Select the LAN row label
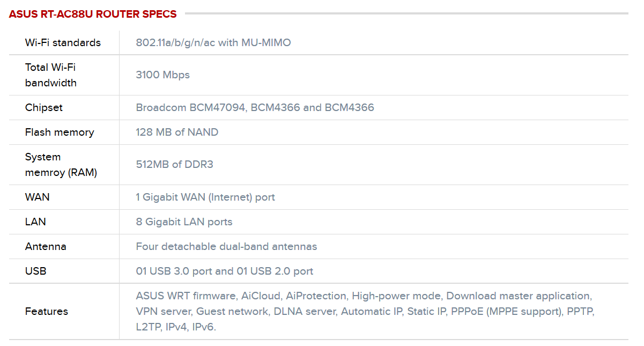Screen dimensions: 644x346 click(35, 222)
